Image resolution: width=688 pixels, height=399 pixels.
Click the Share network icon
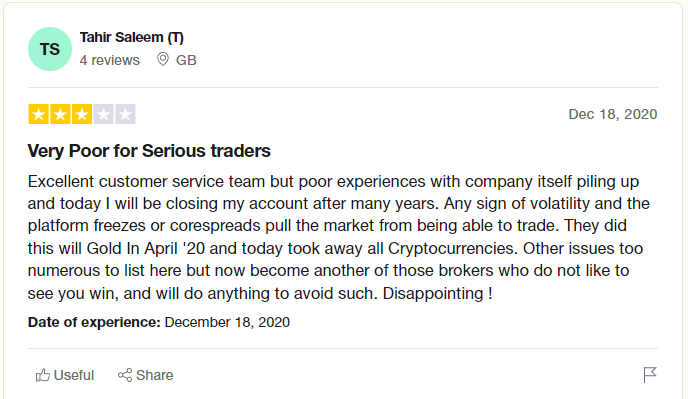coord(125,375)
